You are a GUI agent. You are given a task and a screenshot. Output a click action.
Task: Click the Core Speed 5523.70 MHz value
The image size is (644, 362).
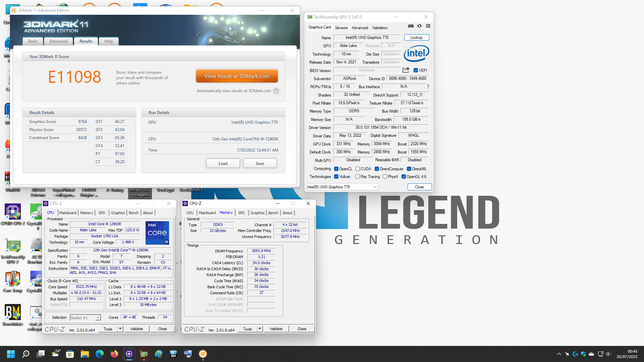pos(86,287)
